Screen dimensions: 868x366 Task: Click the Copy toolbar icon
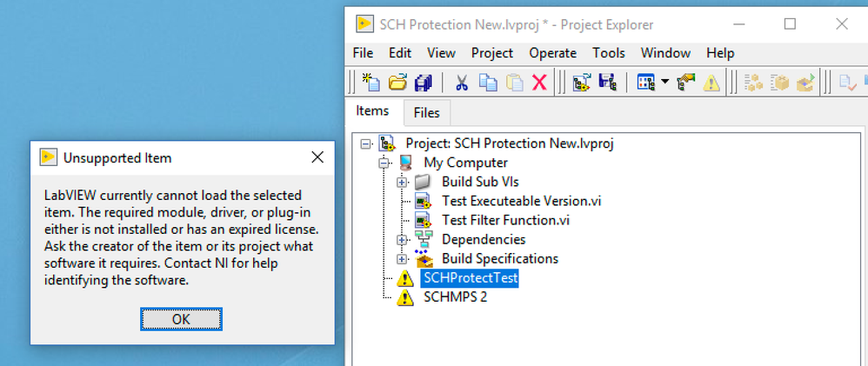tap(488, 83)
